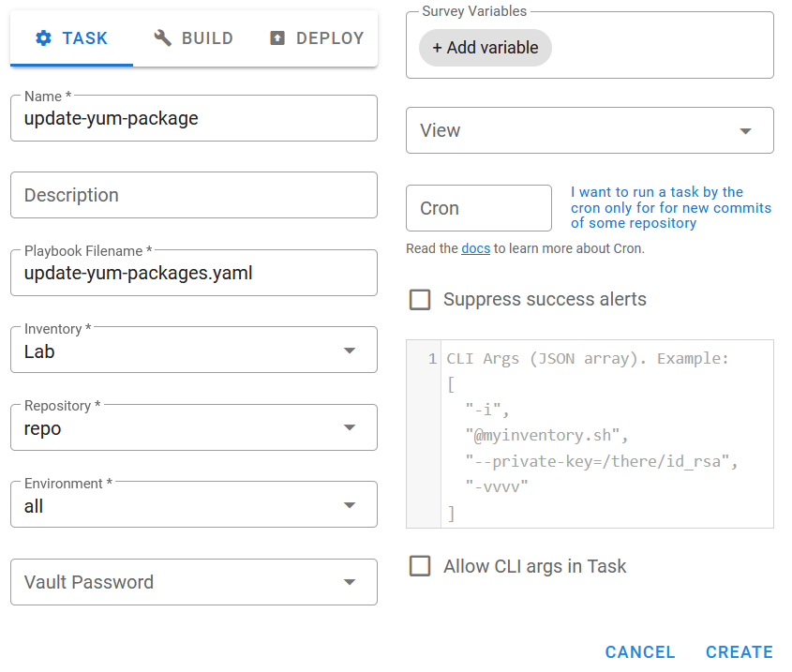Switch to the TASK tab
The image size is (792, 672).
click(x=72, y=38)
